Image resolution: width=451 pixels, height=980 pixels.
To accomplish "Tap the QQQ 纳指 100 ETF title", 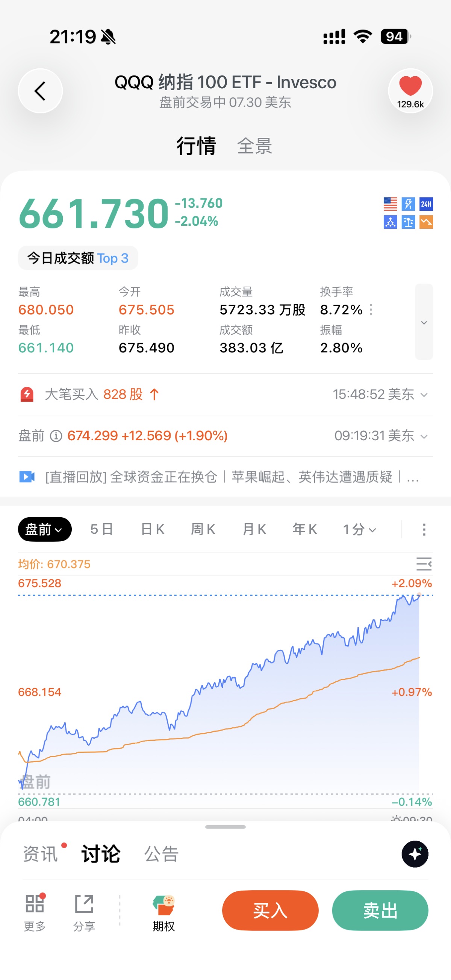I will [225, 82].
